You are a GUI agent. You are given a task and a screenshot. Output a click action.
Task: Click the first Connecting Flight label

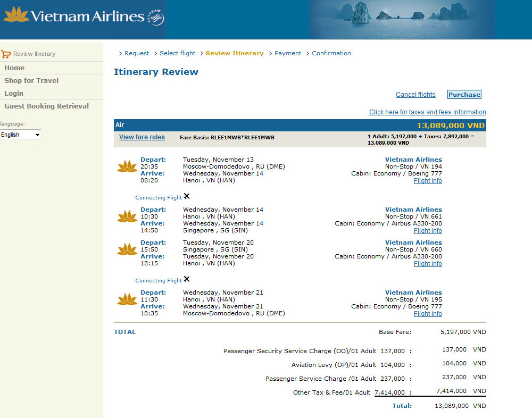[159, 197]
